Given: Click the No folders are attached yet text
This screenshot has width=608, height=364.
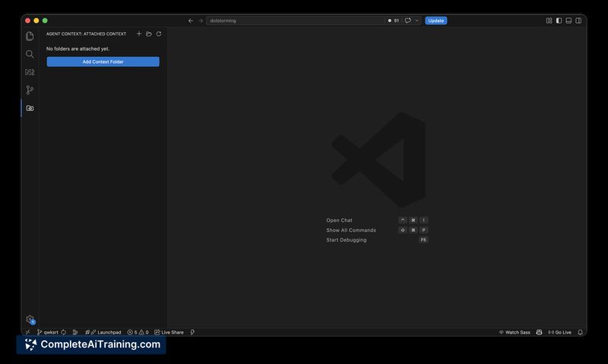Looking at the screenshot, I should coord(78,49).
